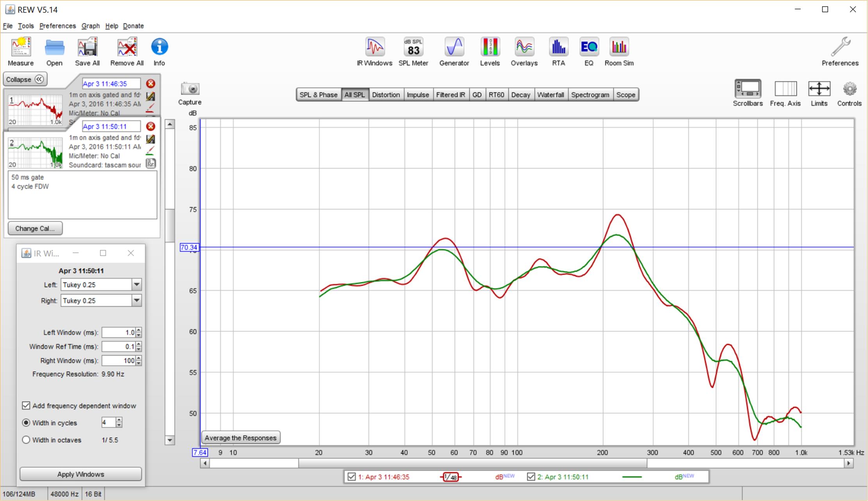Open graph Limits icon
Image resolution: width=868 pixels, height=501 pixels.
coord(819,93)
